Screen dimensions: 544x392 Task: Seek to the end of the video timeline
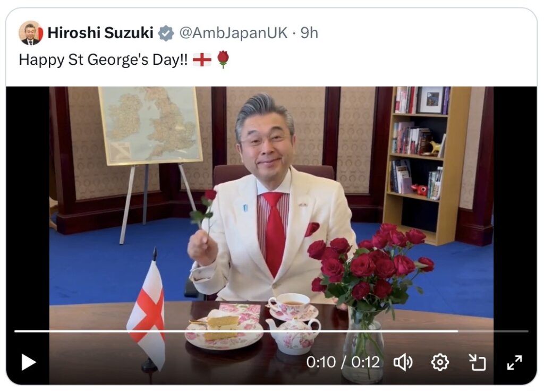(x=528, y=331)
